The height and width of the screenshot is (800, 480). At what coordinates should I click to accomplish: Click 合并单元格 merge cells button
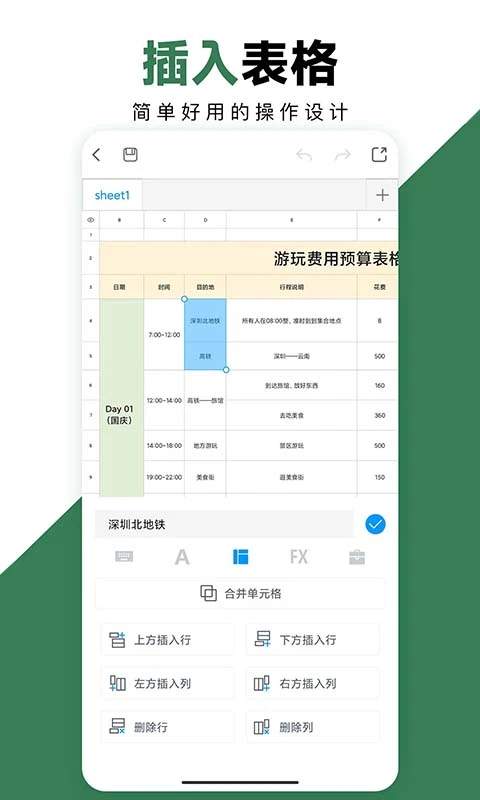pyautogui.click(x=240, y=593)
